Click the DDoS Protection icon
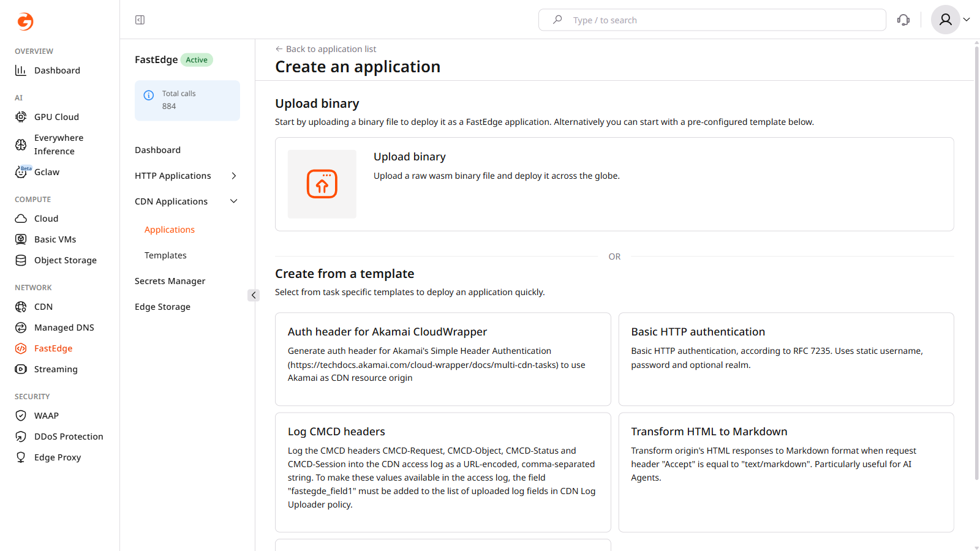 pos(21,437)
